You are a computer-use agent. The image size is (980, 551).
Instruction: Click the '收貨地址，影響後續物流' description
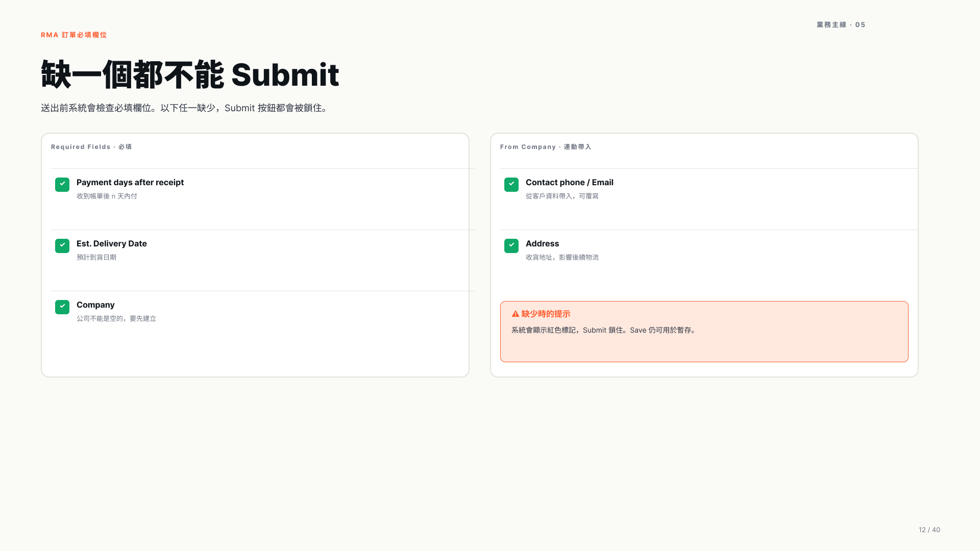click(x=562, y=257)
